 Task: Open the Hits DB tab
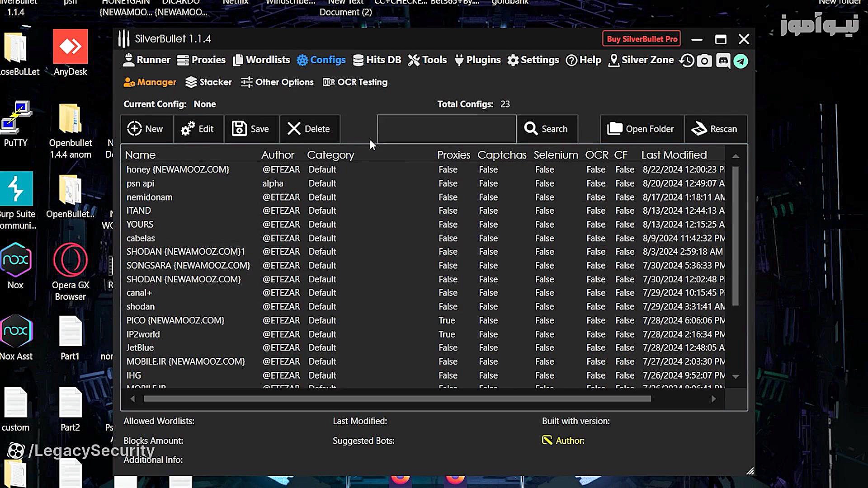pos(377,60)
